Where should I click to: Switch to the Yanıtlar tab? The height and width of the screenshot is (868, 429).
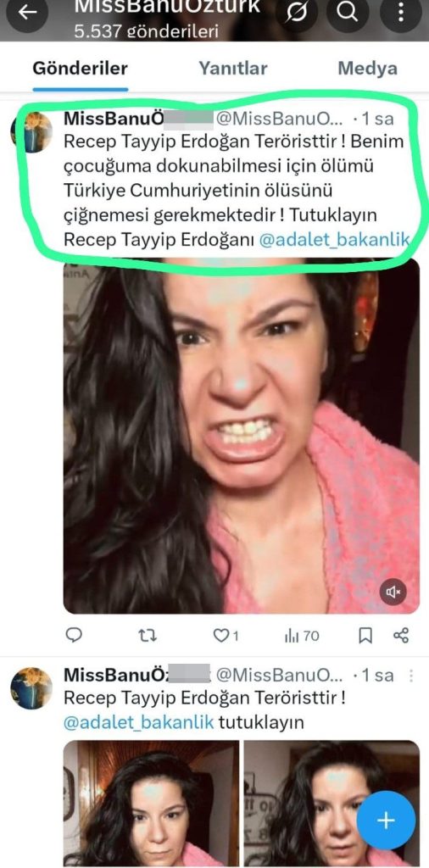(x=233, y=68)
